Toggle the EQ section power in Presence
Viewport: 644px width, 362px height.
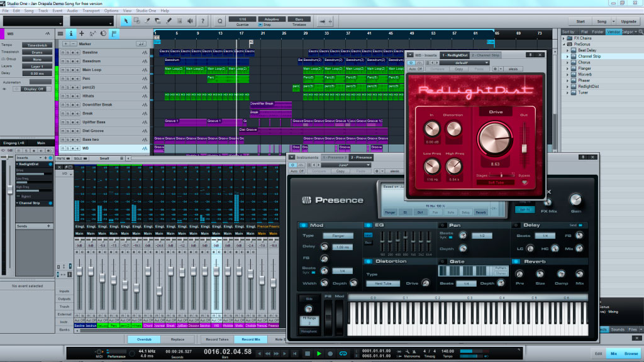[x=368, y=226]
